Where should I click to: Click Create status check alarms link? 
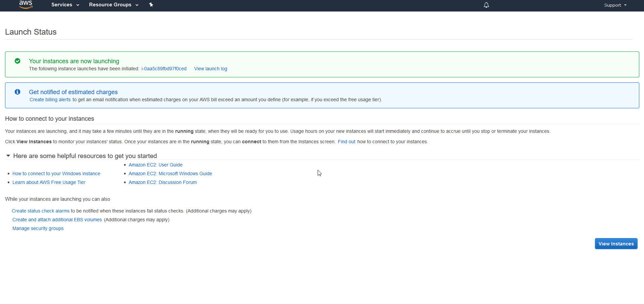click(x=41, y=211)
